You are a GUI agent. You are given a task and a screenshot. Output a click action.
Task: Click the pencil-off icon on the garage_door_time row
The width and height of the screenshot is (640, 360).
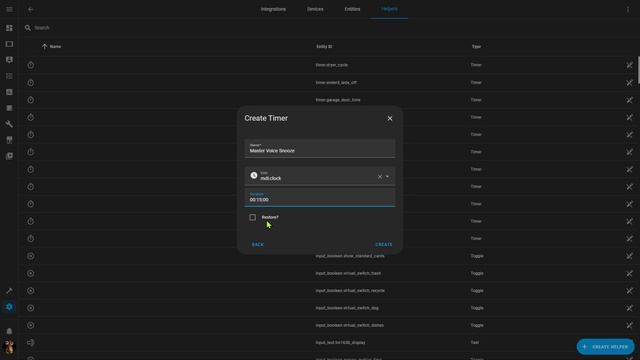point(629,100)
